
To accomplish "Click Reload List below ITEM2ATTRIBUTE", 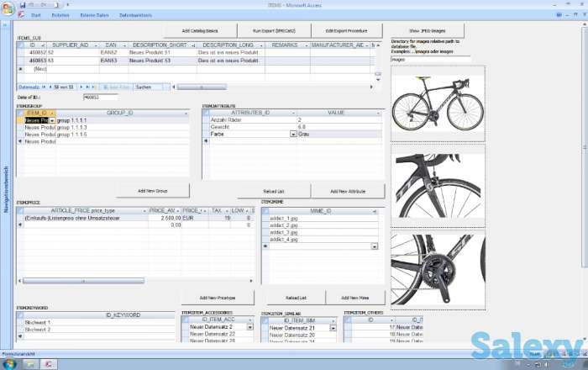I will [x=274, y=192].
